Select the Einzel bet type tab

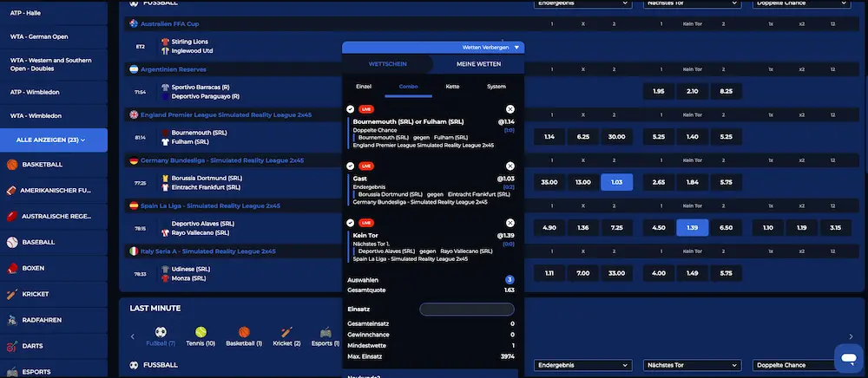tap(364, 87)
